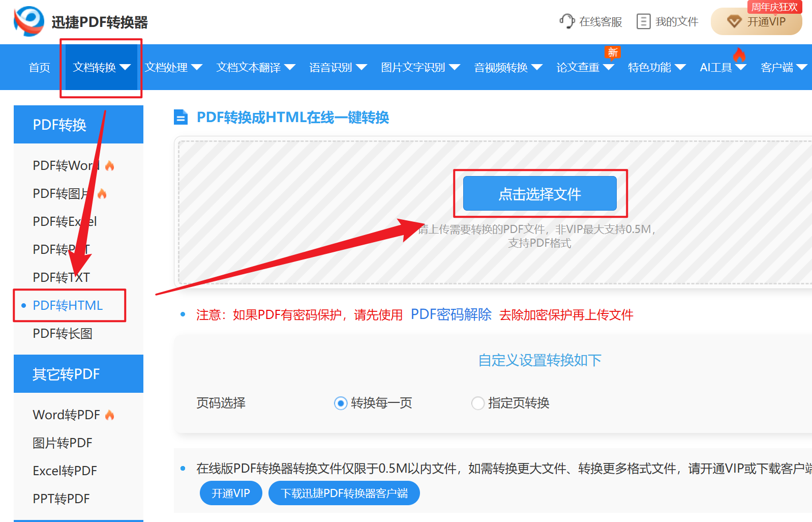
Task: Click the flame badge above AI工具
Action: tap(739, 54)
